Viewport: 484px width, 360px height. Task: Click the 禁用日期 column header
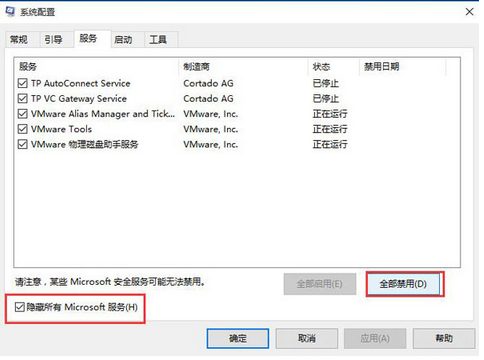coord(402,67)
